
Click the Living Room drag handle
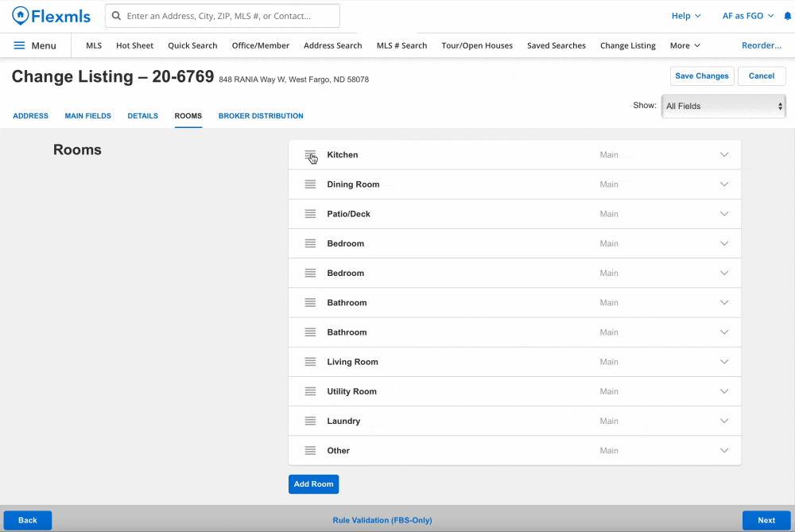pyautogui.click(x=310, y=362)
